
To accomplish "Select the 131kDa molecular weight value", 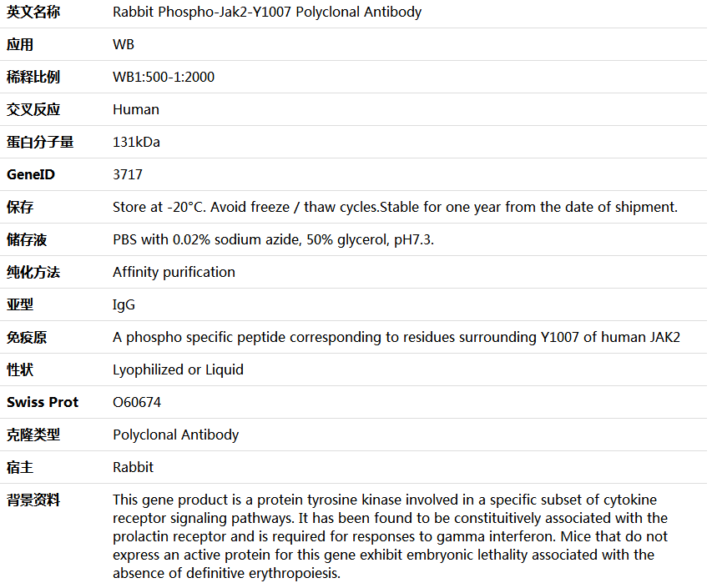I will [x=136, y=142].
